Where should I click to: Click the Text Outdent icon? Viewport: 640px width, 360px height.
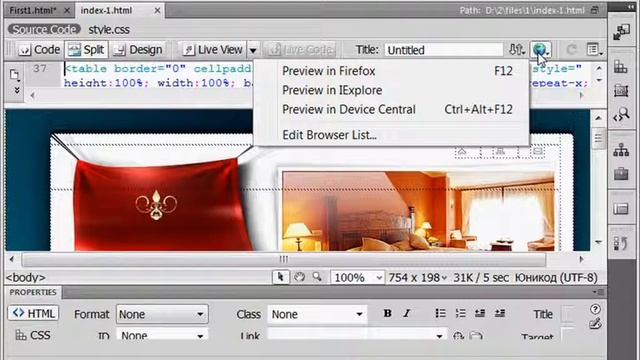[x=480, y=313]
